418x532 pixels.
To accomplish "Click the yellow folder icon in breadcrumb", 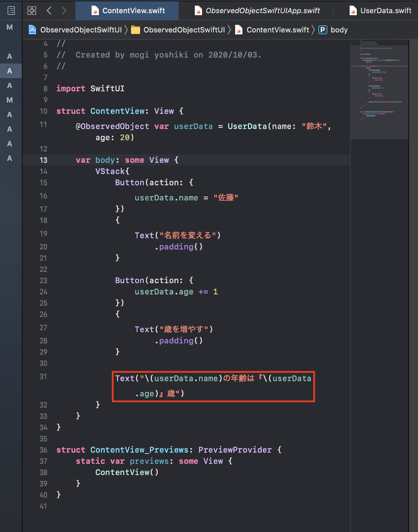I will (136, 30).
